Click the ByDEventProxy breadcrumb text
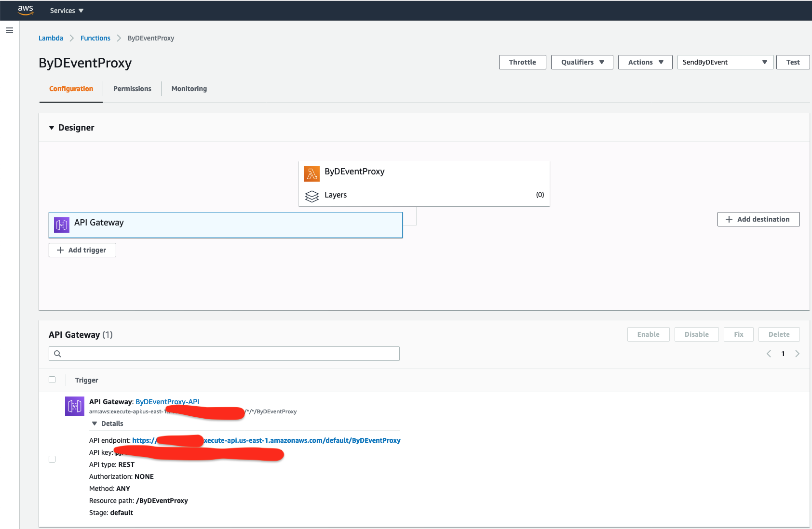This screenshot has height=529, width=812. pyautogui.click(x=151, y=38)
